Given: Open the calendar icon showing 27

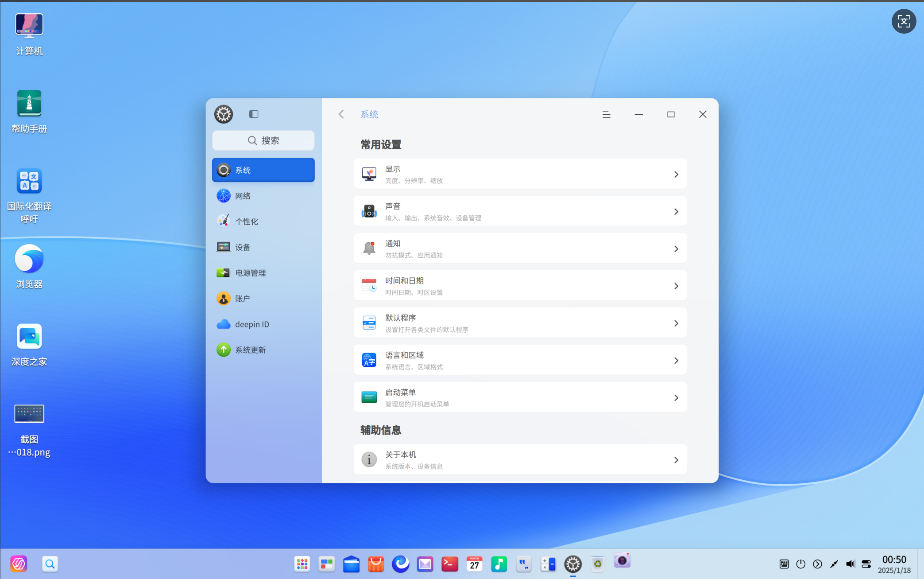Looking at the screenshot, I should (x=474, y=564).
